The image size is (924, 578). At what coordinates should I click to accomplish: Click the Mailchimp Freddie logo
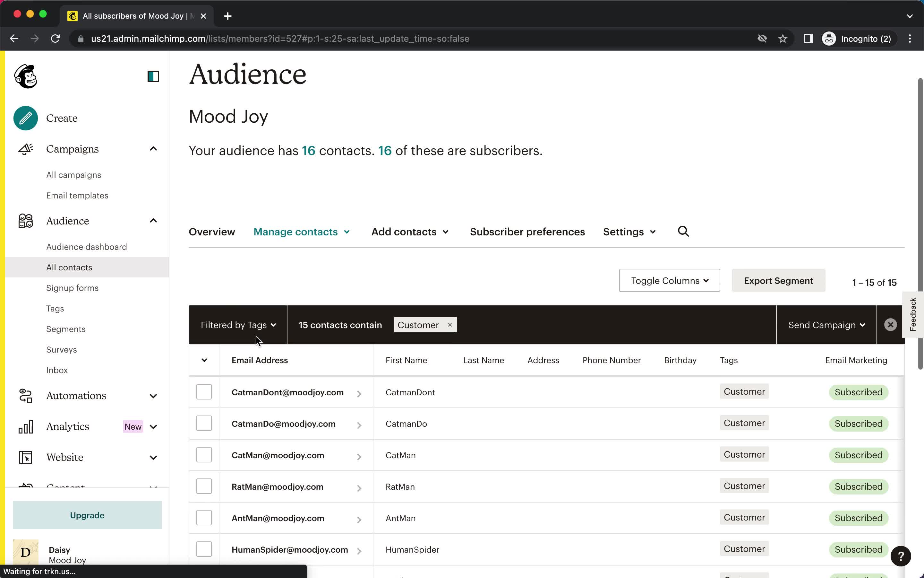click(26, 76)
